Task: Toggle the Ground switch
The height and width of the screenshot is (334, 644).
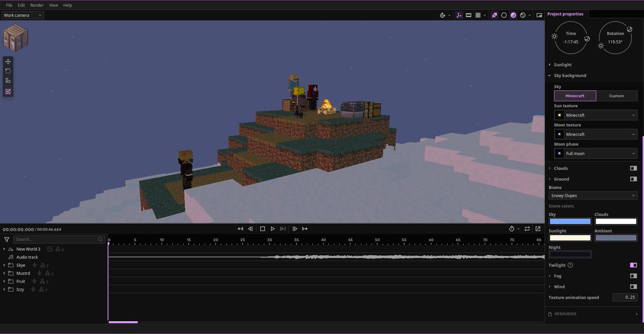Action: pyautogui.click(x=633, y=179)
